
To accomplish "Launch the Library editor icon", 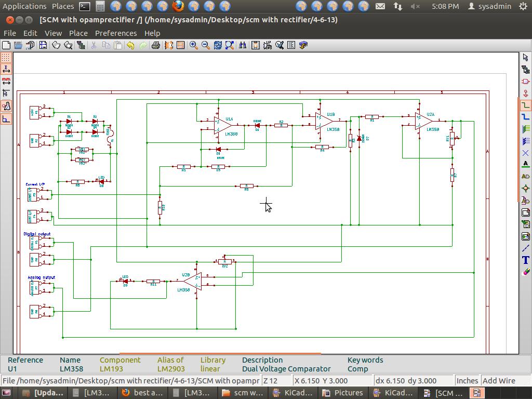I will pyautogui.click(x=56, y=45).
